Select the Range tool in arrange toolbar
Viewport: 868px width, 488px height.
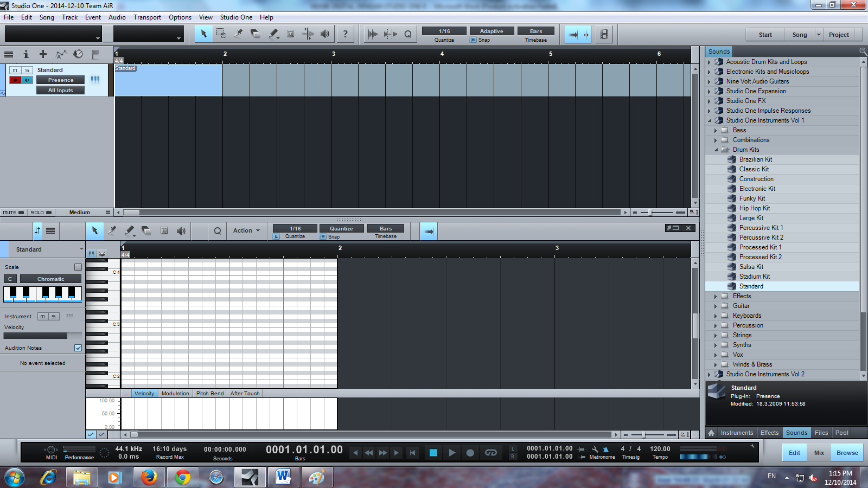tap(221, 34)
